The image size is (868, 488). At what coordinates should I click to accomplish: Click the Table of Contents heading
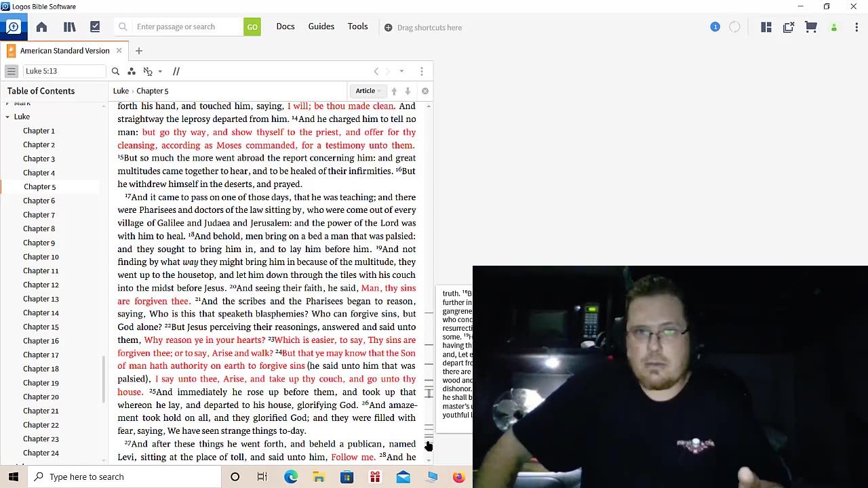click(x=41, y=91)
